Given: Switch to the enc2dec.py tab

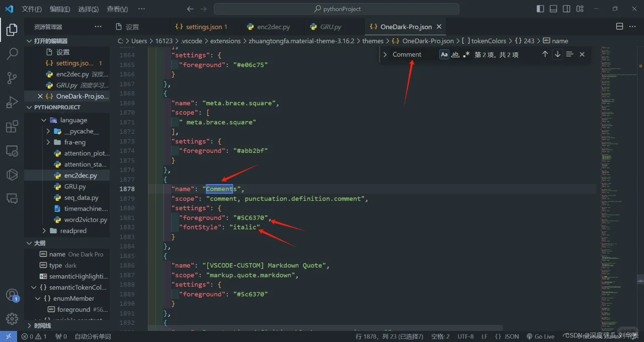Looking at the screenshot, I should pyautogui.click(x=273, y=27).
